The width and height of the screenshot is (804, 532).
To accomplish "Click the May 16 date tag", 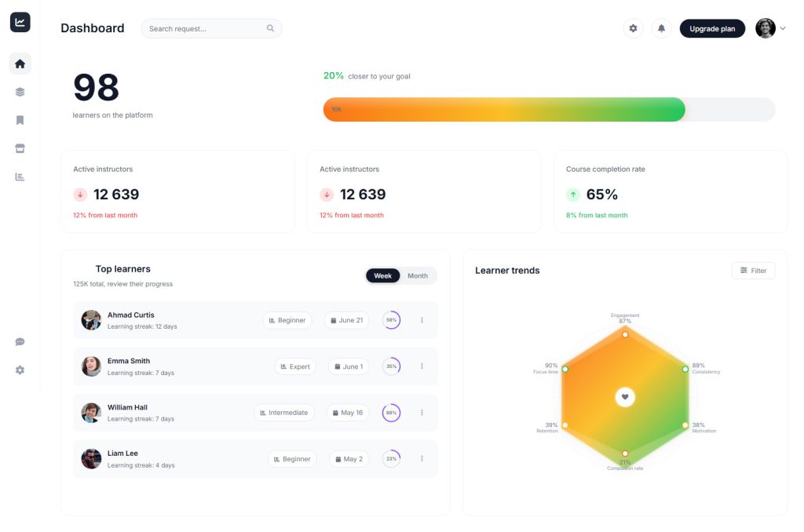I will [348, 413].
